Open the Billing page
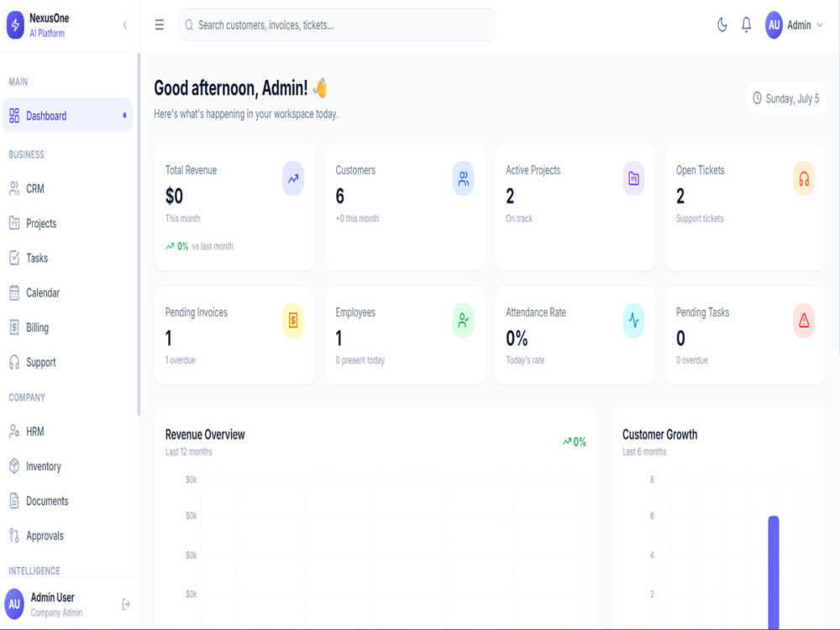840x630 pixels. [x=67, y=328]
